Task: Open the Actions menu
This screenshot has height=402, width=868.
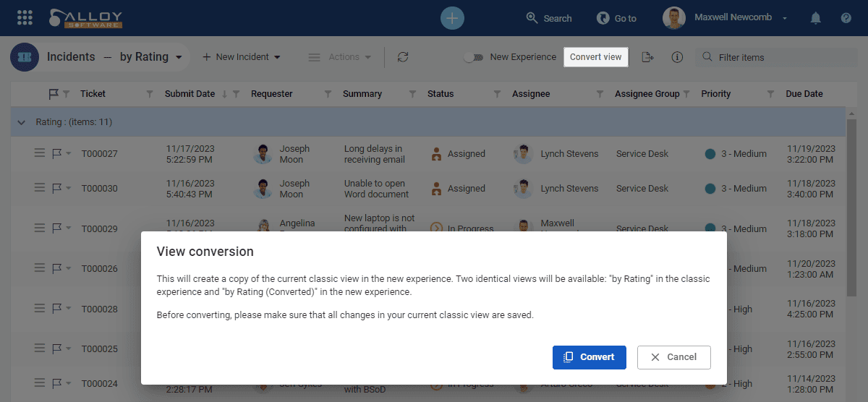Action: coord(340,57)
